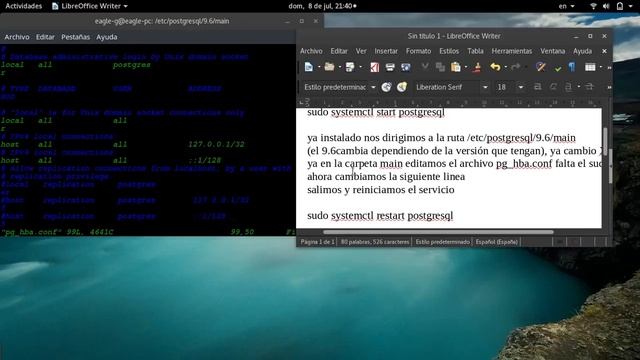This screenshot has height=360, width=640.
Task: Open the Ver menu in Writer
Action: 361,51
